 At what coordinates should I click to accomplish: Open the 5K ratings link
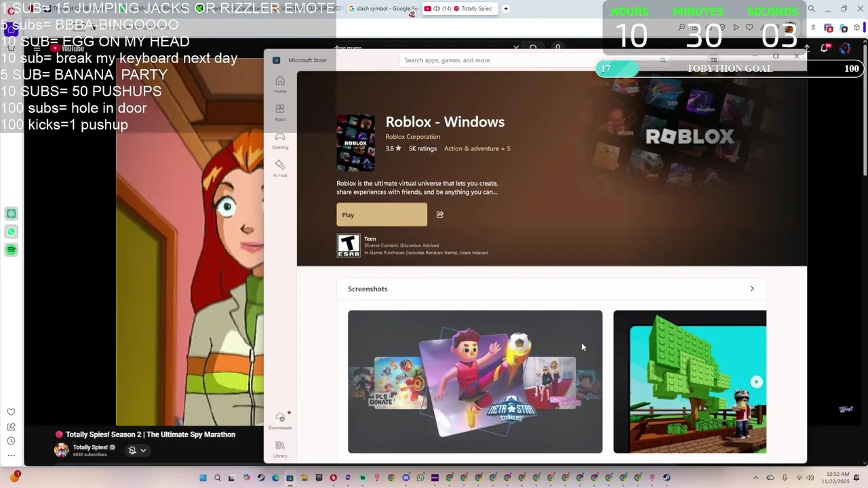tap(422, 148)
